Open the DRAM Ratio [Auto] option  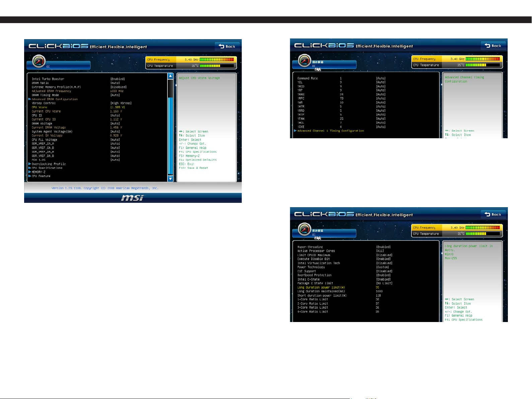pos(115,83)
